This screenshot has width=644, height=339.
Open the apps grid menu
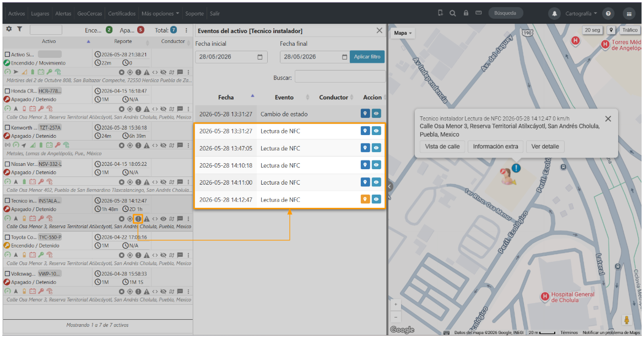coord(629,14)
